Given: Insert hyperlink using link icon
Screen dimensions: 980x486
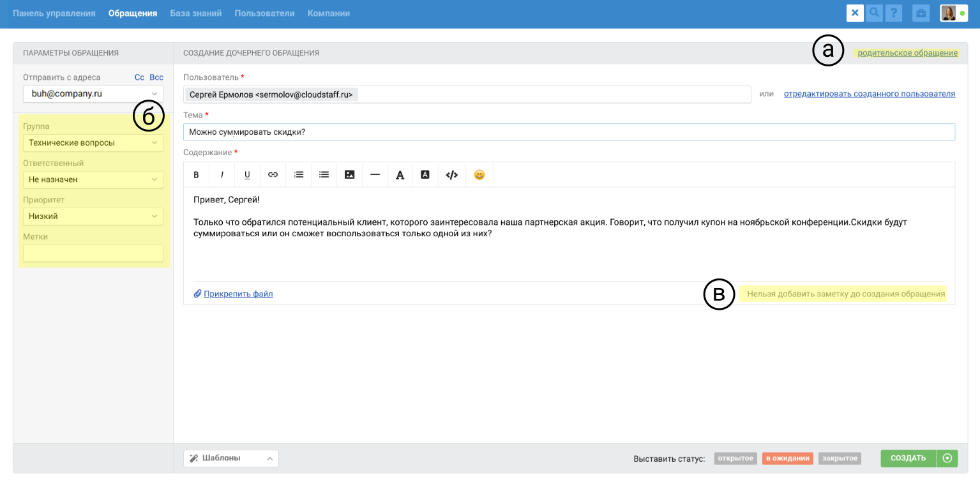Looking at the screenshot, I should (x=273, y=175).
